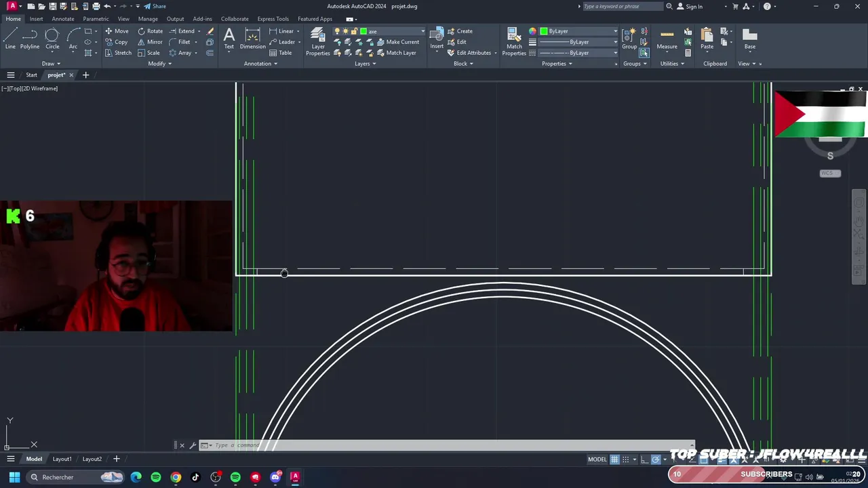This screenshot has height=488, width=868.
Task: Activate the Mirror command
Action: tap(151, 42)
